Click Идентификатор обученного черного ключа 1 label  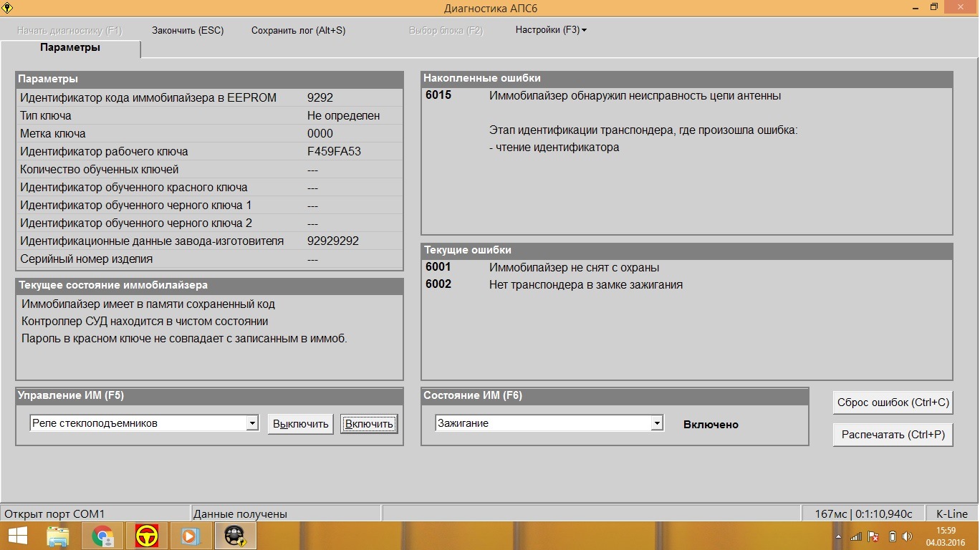pyautogui.click(x=136, y=205)
